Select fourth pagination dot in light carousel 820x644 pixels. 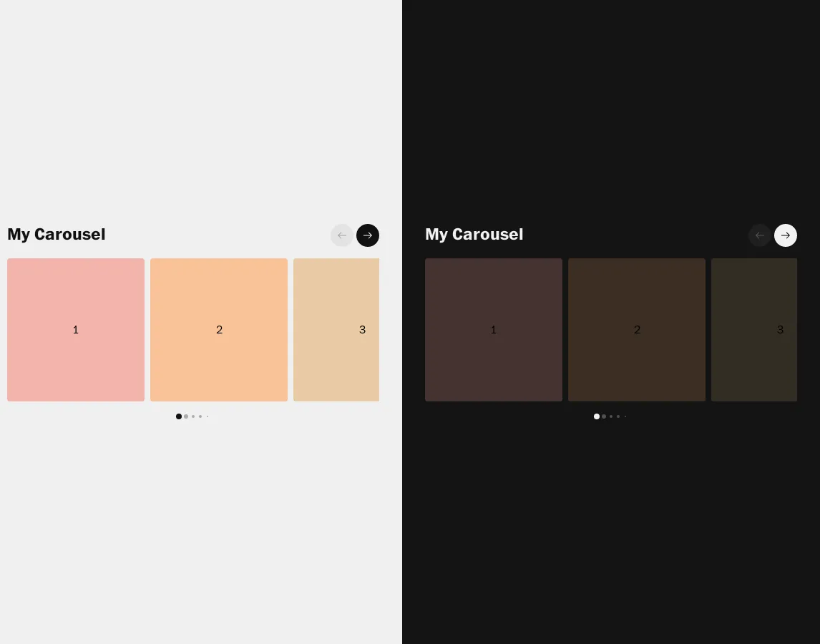coord(200,416)
